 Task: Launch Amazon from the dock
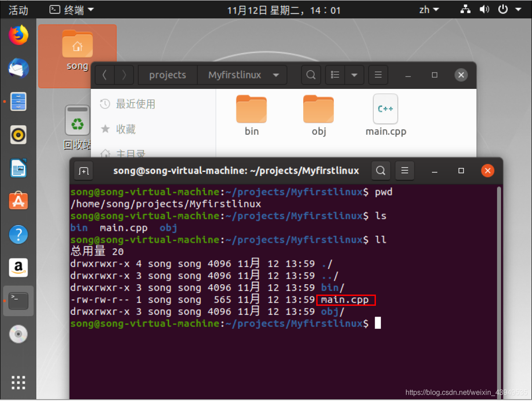click(19, 268)
